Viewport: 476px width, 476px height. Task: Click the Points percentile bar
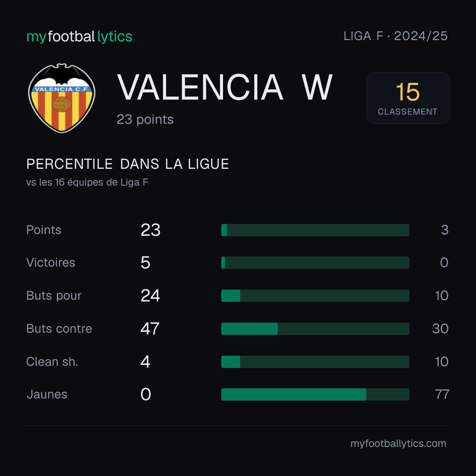[315, 230]
